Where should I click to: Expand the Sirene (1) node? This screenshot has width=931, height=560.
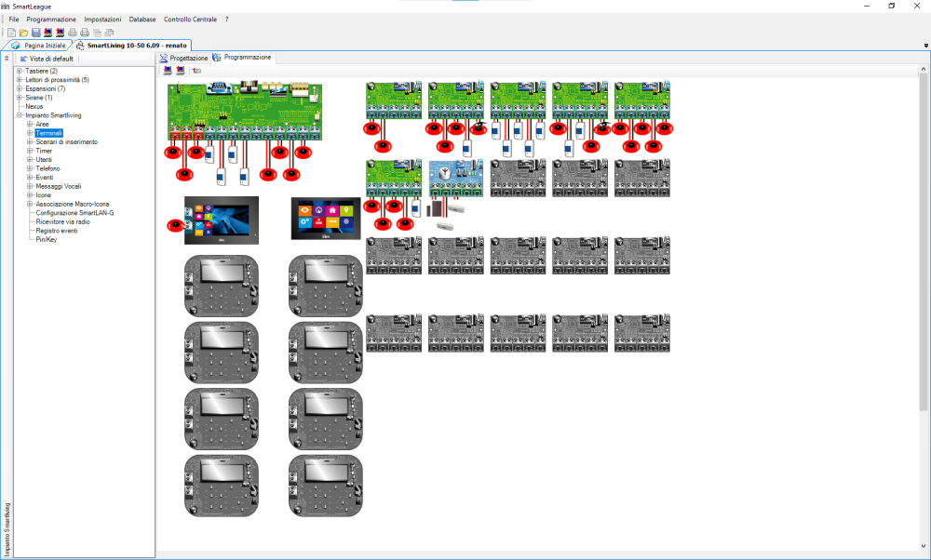pos(19,98)
